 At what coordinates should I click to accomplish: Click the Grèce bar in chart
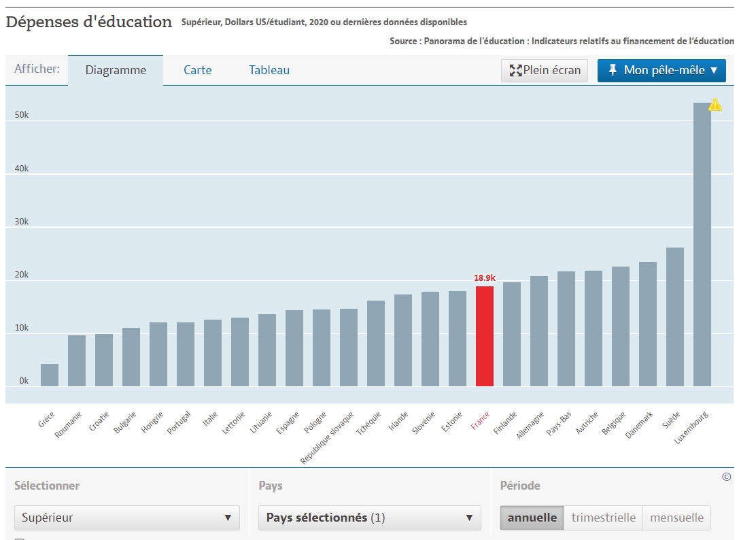(x=50, y=375)
